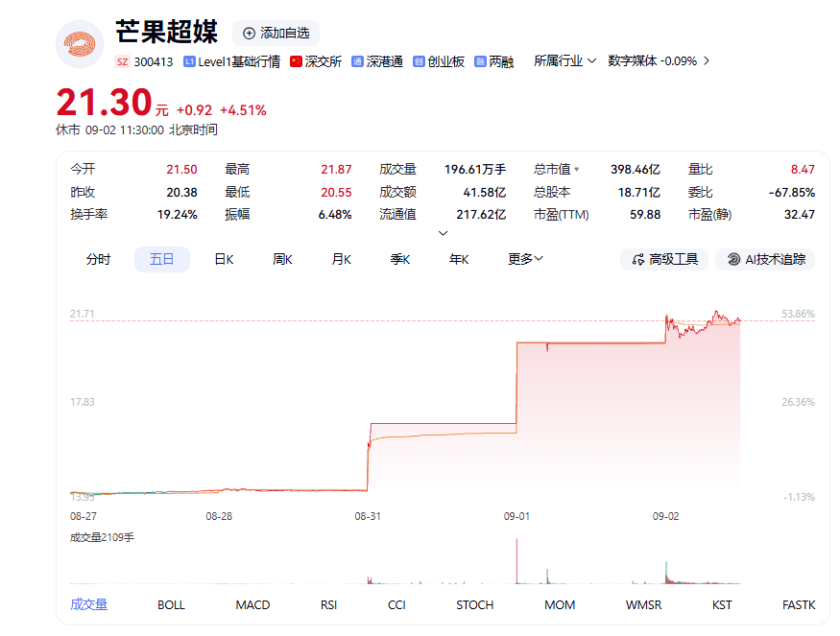Select the 成交量 indicator
840x636 pixels.
click(89, 605)
